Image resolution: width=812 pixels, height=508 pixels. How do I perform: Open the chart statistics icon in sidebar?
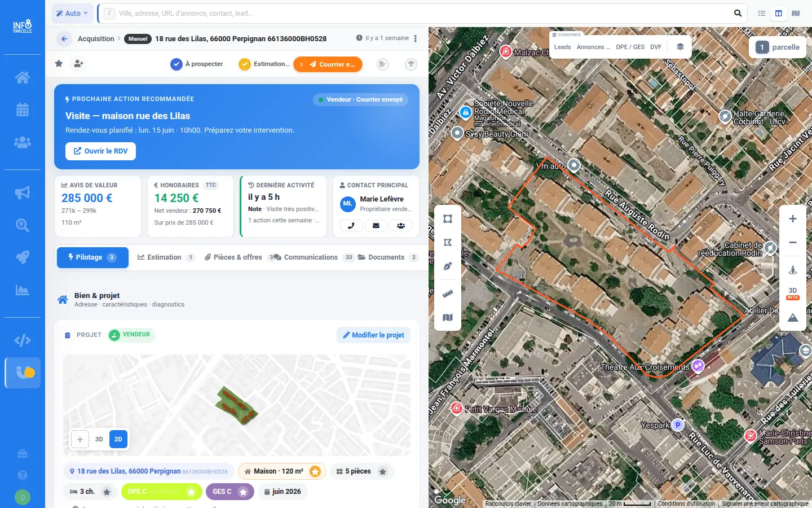click(23, 290)
